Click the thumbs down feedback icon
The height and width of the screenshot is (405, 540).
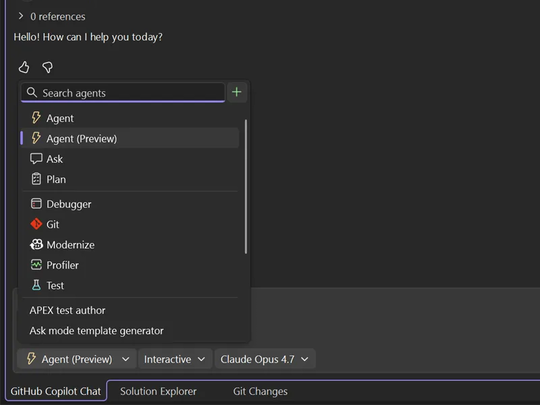[48, 67]
